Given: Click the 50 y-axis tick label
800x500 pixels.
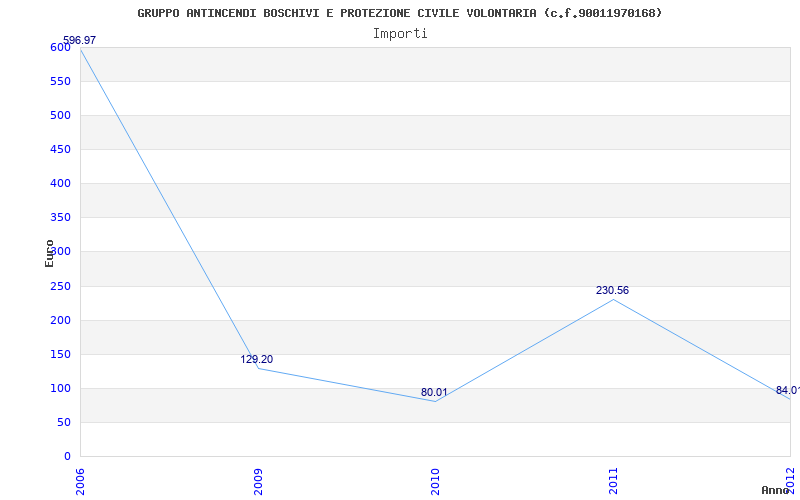Looking at the screenshot, I should point(64,422).
